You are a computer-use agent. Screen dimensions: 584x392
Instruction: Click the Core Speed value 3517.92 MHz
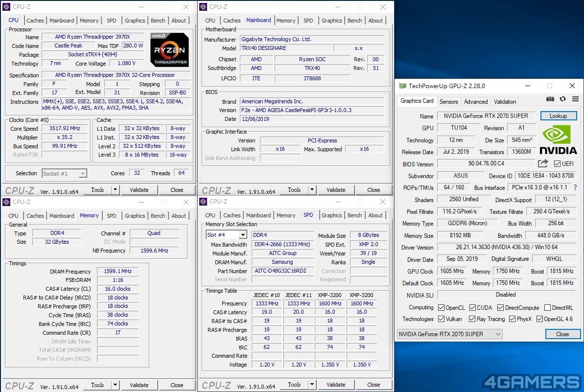(x=65, y=128)
